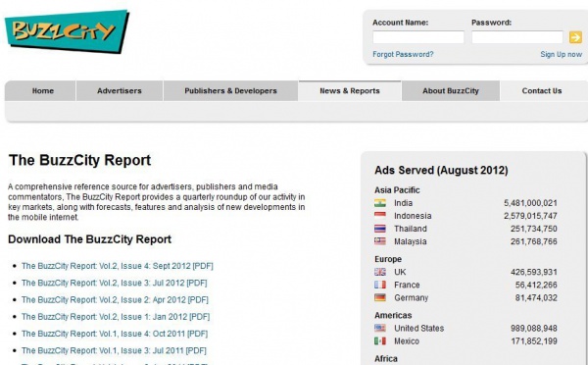Click the UK flag icon
588x365 pixels.
(380, 272)
